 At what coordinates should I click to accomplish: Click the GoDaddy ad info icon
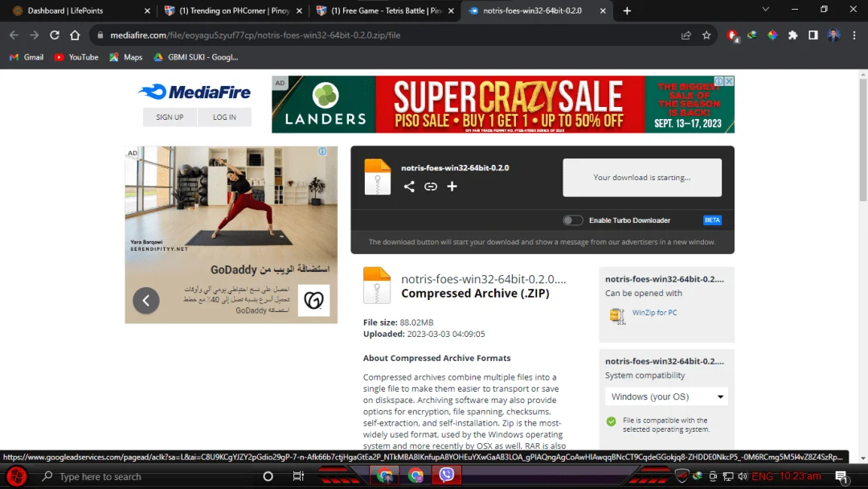click(322, 151)
